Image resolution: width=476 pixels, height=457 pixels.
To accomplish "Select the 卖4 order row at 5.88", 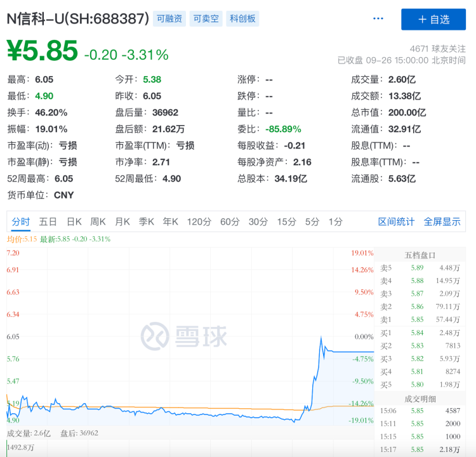I will point(420,281).
